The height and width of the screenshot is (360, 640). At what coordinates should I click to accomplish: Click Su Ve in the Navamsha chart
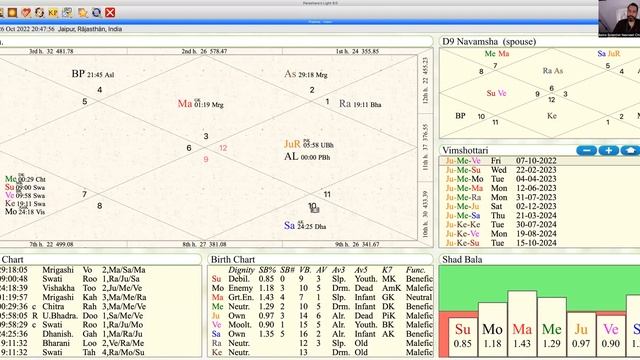click(496, 93)
